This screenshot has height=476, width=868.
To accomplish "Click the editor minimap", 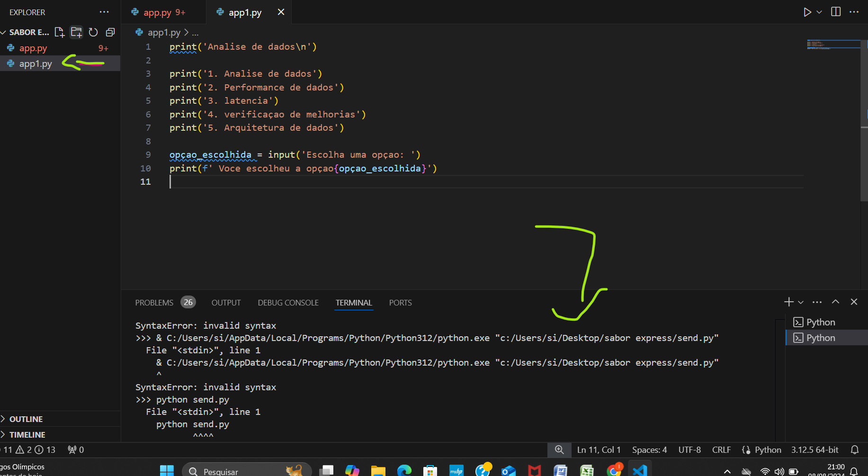I will (x=833, y=45).
